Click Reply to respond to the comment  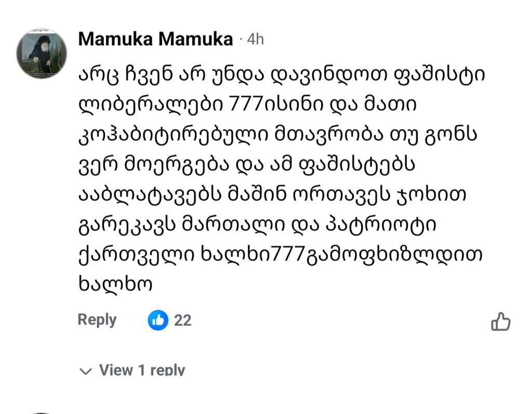coord(97,320)
